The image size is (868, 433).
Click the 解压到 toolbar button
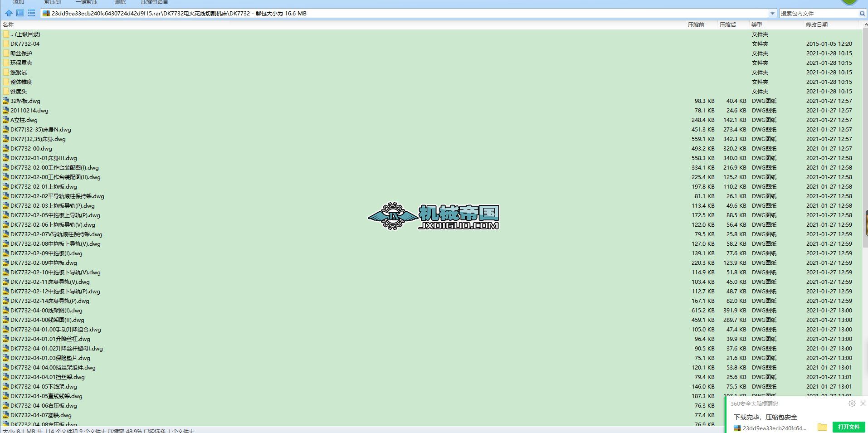[x=53, y=2]
